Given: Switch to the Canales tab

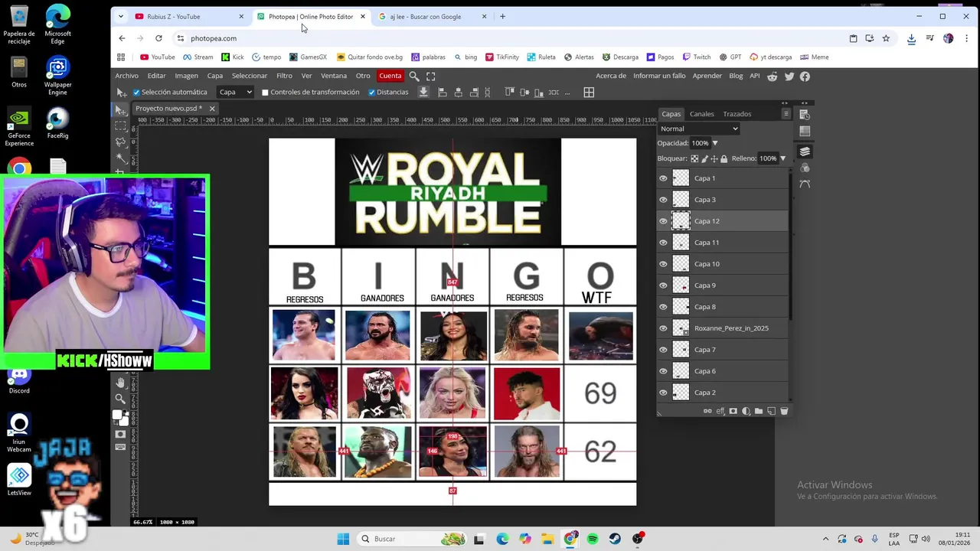Looking at the screenshot, I should point(701,114).
